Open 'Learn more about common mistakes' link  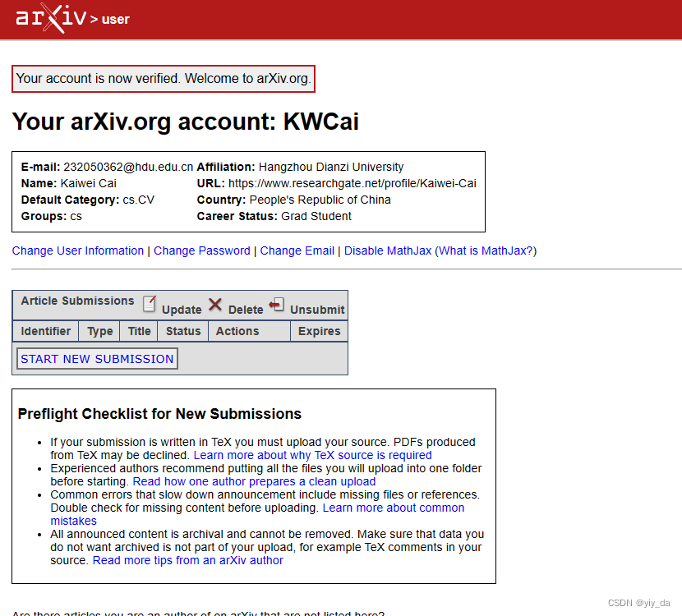click(394, 508)
